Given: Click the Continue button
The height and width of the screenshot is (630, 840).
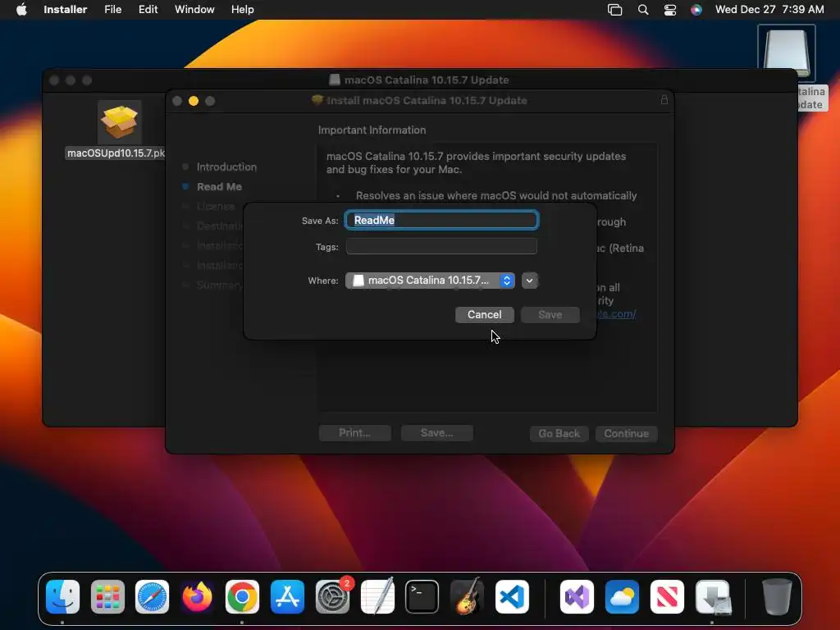Looking at the screenshot, I should pos(626,433).
